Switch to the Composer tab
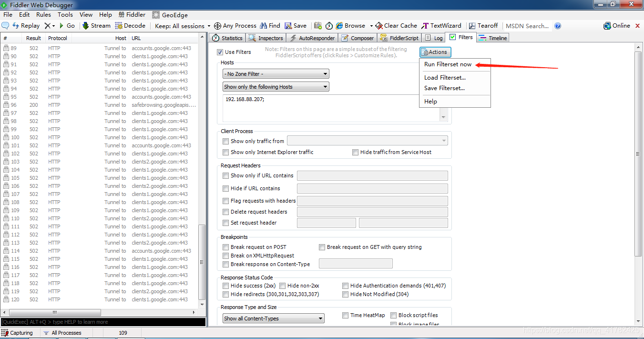Screen dimensions: 644x339 [358, 38]
